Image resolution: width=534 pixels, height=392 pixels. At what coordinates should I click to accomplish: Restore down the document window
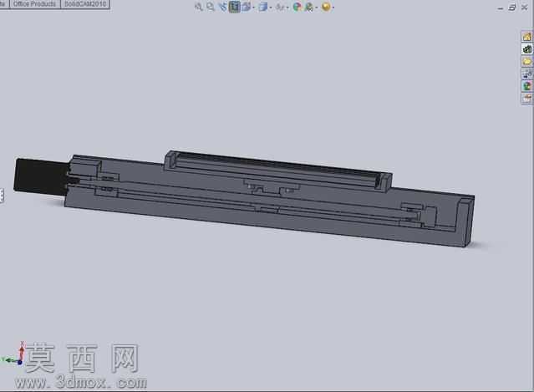coord(512,8)
